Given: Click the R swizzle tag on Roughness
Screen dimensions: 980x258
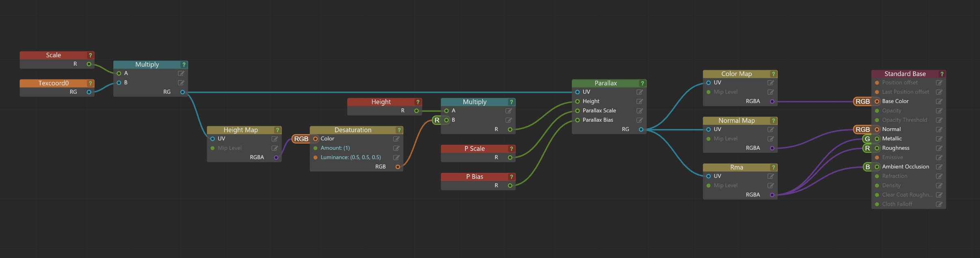Looking at the screenshot, I should (x=868, y=148).
